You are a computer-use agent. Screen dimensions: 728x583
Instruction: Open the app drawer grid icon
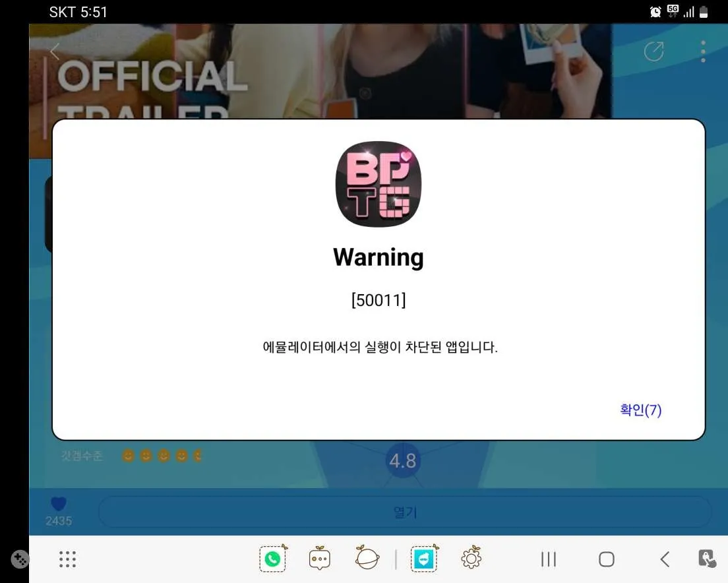[68, 559]
